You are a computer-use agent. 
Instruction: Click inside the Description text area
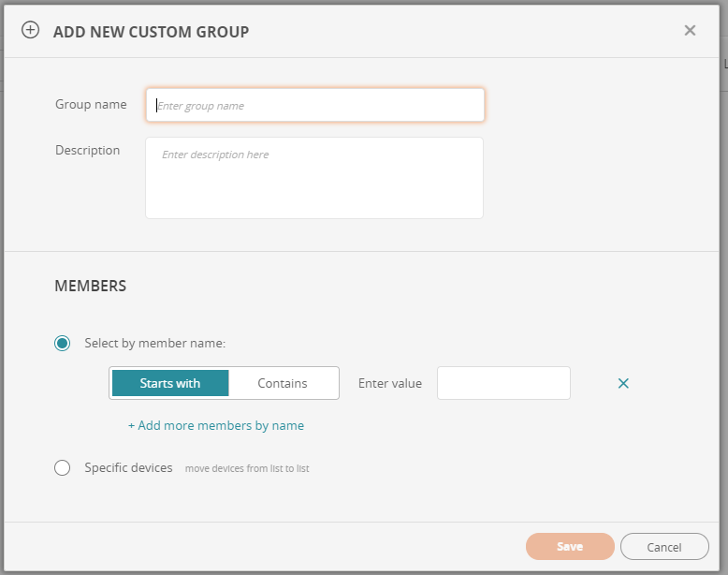pos(314,178)
